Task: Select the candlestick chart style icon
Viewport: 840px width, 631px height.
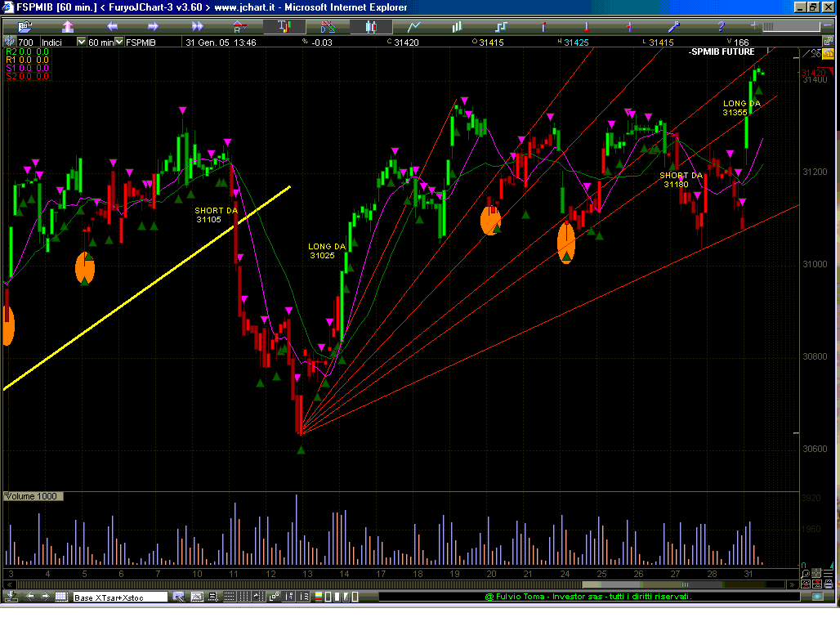Action: [x=371, y=27]
